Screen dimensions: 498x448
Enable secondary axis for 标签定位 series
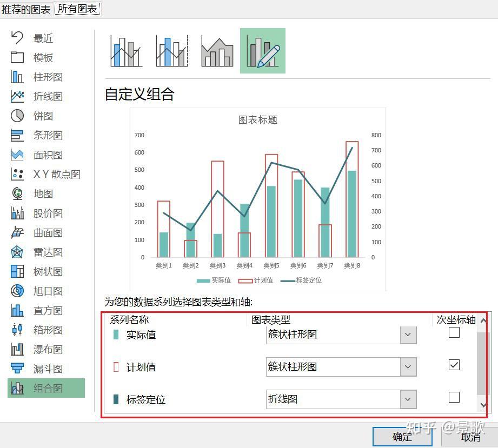pyautogui.click(x=454, y=397)
